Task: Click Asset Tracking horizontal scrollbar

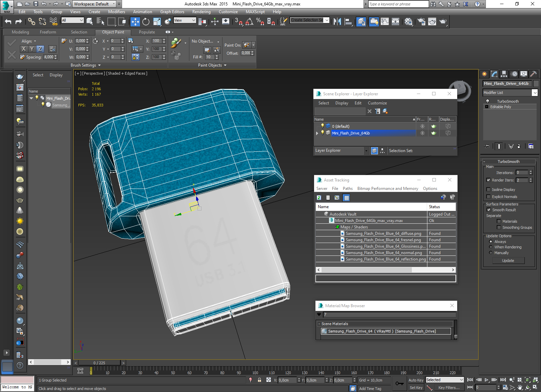Action: click(x=385, y=270)
